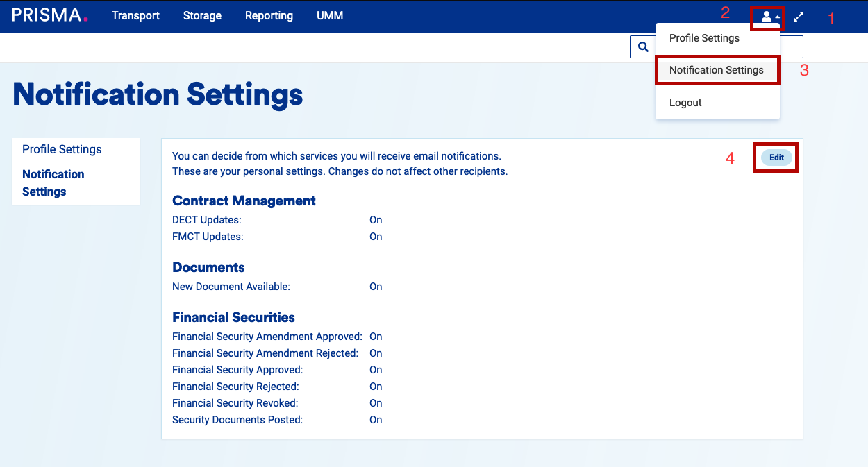Select Logout from the user dropdown
The image size is (868, 467).
click(685, 103)
